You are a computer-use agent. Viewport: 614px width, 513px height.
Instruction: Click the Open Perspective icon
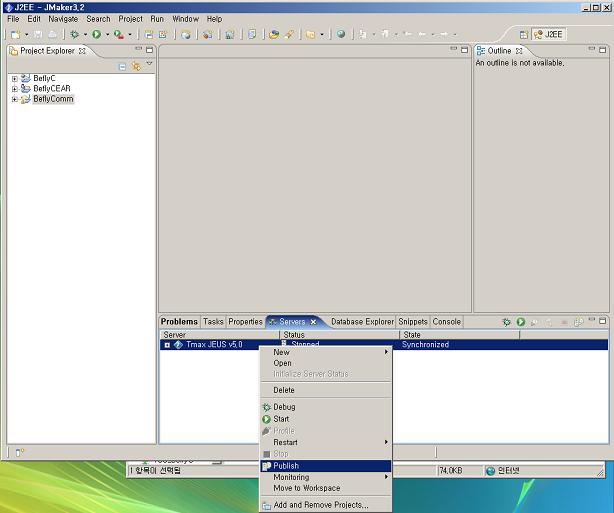(x=523, y=34)
